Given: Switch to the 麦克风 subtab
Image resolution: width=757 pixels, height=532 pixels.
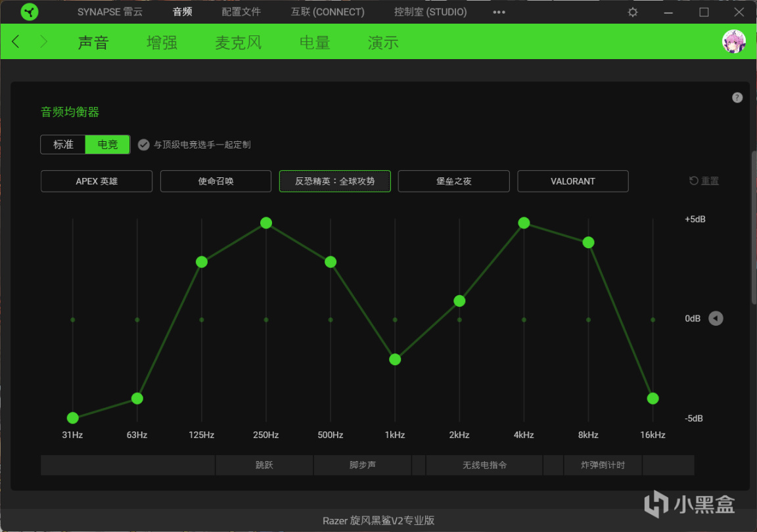Looking at the screenshot, I should coord(239,43).
